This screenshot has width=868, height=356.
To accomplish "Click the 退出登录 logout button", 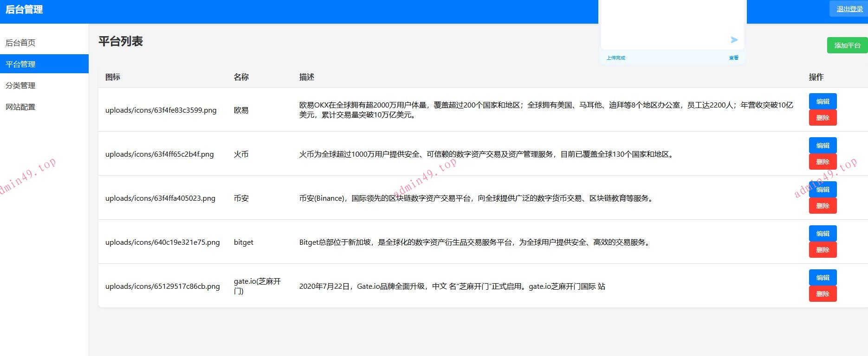I will pyautogui.click(x=849, y=9).
